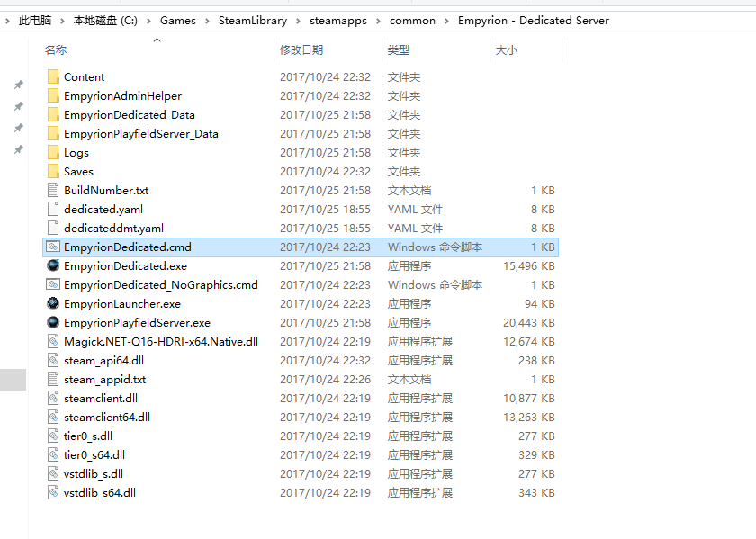This screenshot has width=756, height=539.
Task: Click the 10,877 KB size value
Action: 529,399
